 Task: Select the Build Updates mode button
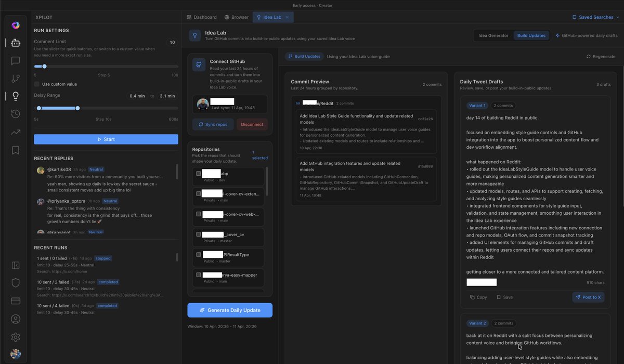[x=531, y=36]
